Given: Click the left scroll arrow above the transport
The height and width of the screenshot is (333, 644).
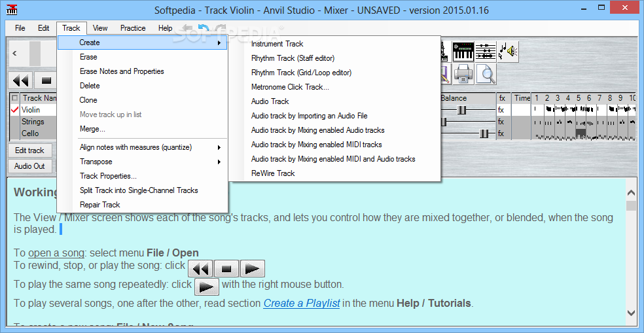Looking at the screenshot, I should click(x=14, y=53).
